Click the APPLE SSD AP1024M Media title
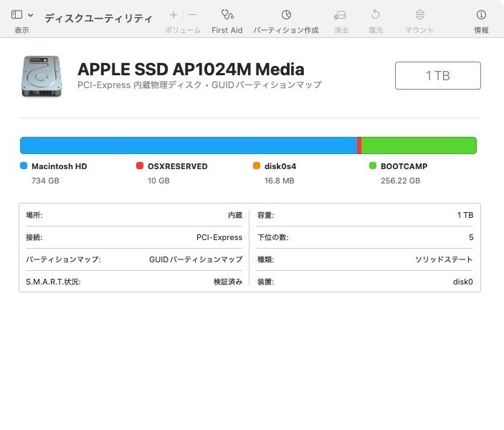 coord(191,69)
